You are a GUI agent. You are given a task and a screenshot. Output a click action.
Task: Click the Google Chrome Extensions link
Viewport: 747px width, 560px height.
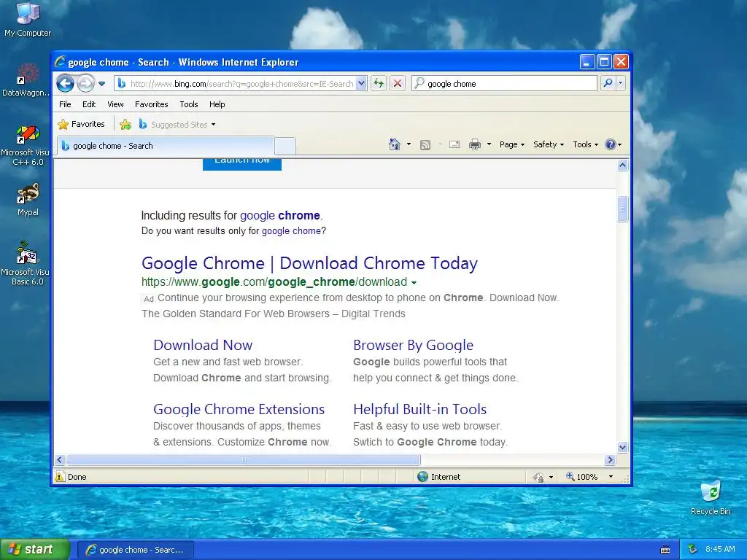click(239, 409)
